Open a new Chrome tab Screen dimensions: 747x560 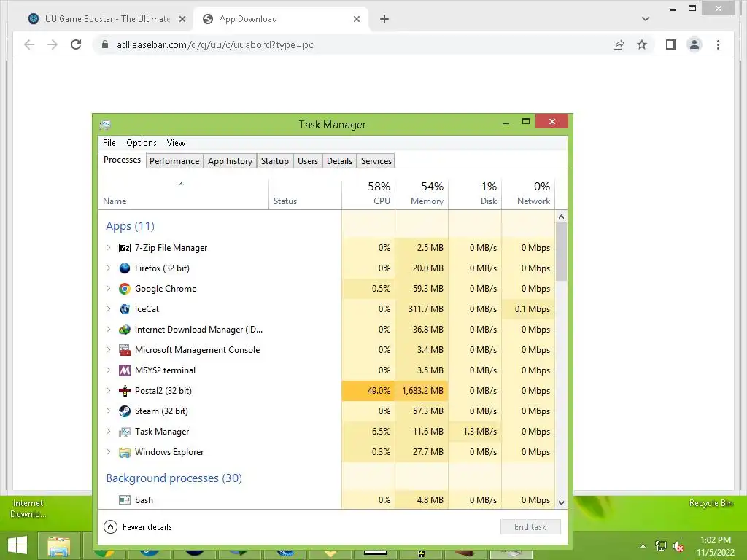(x=384, y=19)
